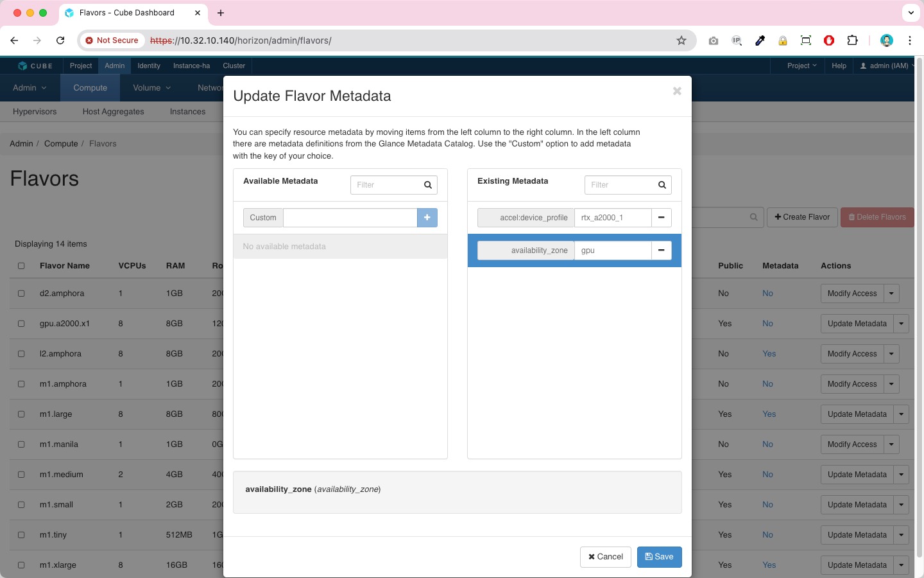Click the Cube logo in header
924x578 pixels.
tap(35, 66)
